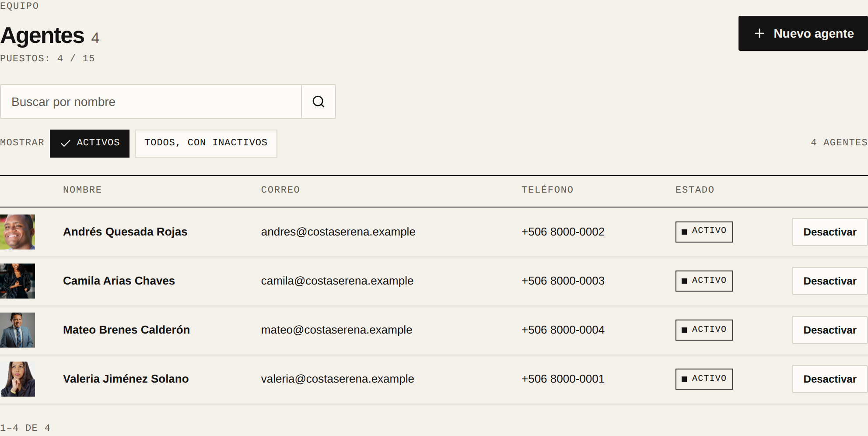Deactivate Camila Arias Chaves

(x=830, y=281)
